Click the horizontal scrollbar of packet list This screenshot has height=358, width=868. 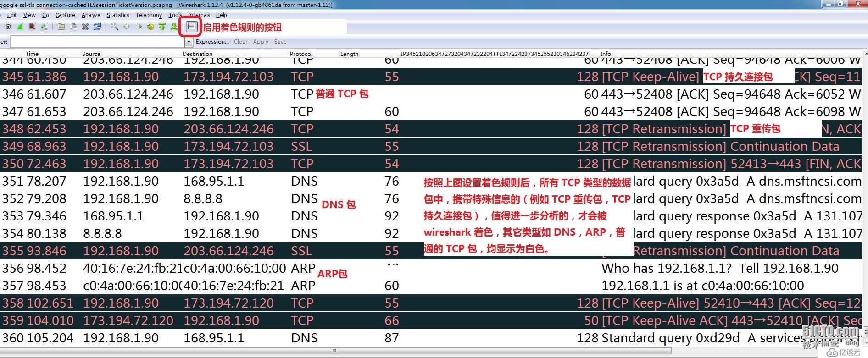[x=335, y=351]
